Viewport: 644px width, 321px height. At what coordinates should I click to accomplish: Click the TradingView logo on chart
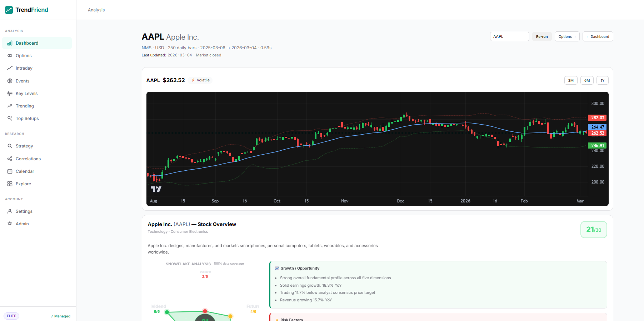(156, 189)
